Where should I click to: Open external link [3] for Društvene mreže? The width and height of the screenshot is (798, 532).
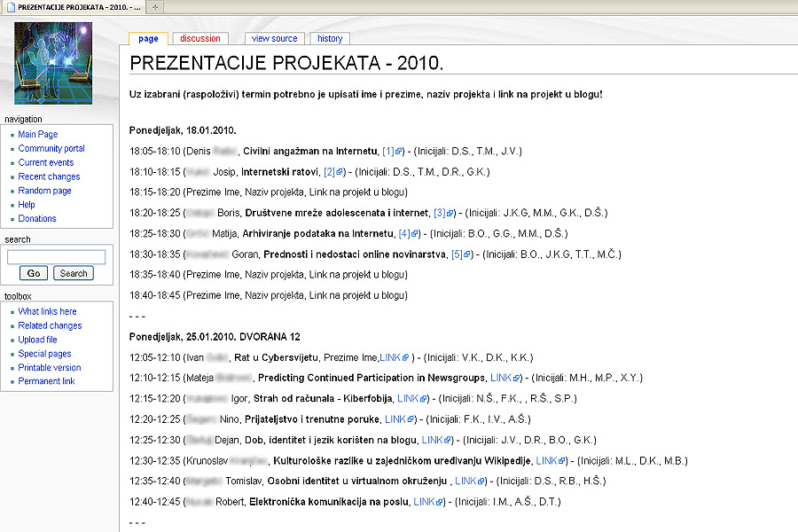pos(443,213)
